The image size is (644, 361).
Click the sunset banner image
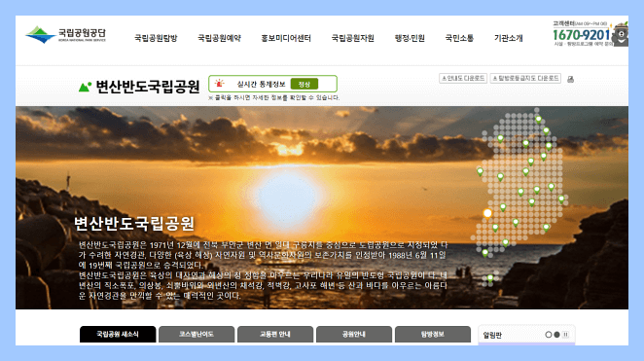pyautogui.click(x=322, y=207)
